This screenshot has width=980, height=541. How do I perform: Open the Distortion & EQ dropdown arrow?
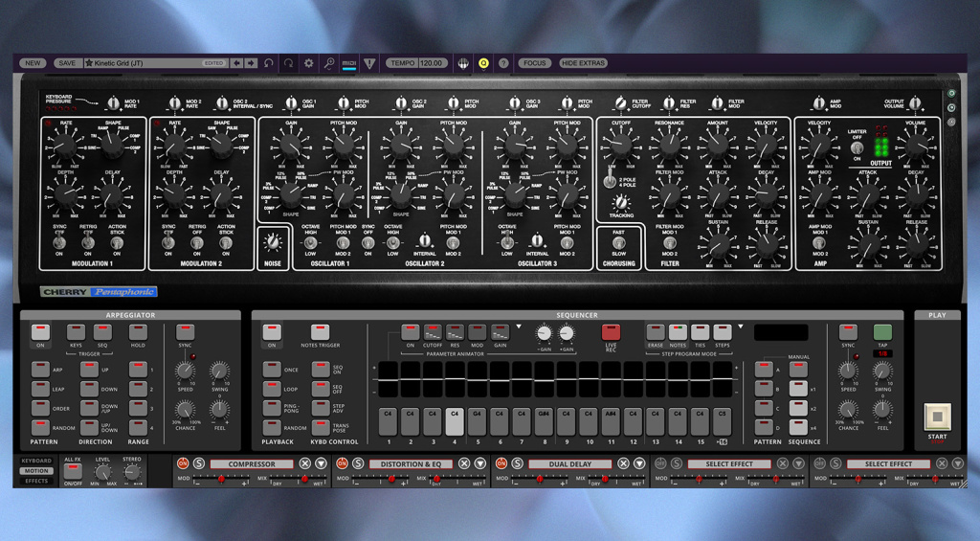point(480,463)
